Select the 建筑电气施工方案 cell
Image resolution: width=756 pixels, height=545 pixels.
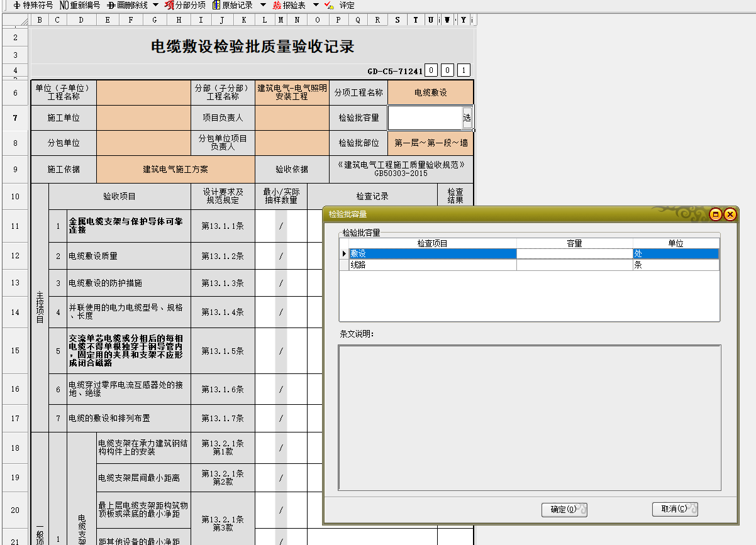pos(175,169)
